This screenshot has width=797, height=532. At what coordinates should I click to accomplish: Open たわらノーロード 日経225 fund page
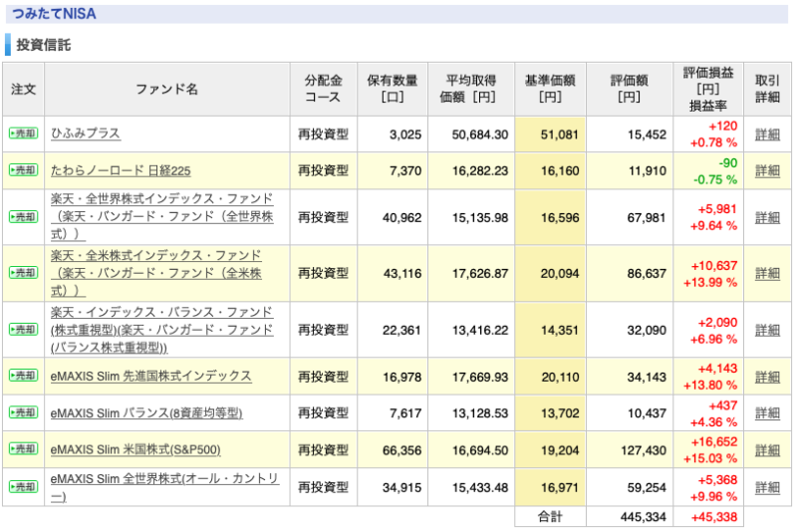121,170
